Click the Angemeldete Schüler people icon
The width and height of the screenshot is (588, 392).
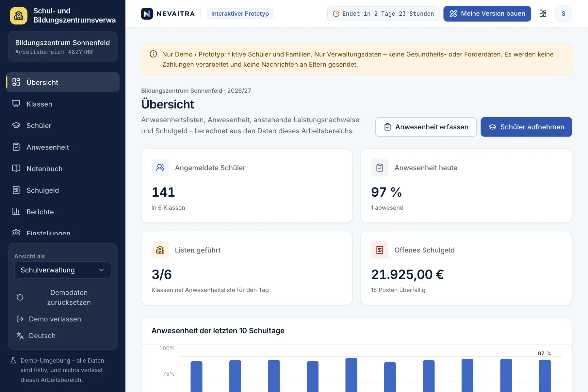point(160,168)
